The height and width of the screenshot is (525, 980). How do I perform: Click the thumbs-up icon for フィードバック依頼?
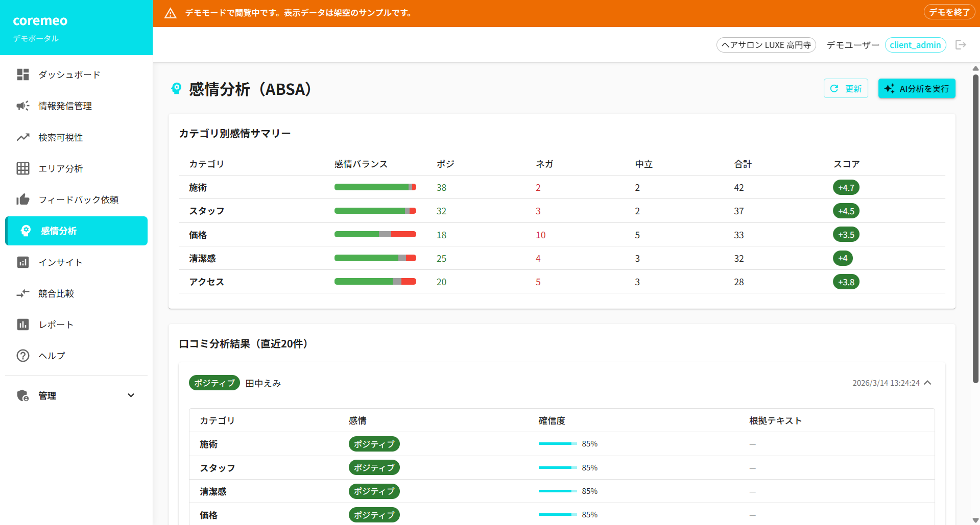tap(23, 199)
